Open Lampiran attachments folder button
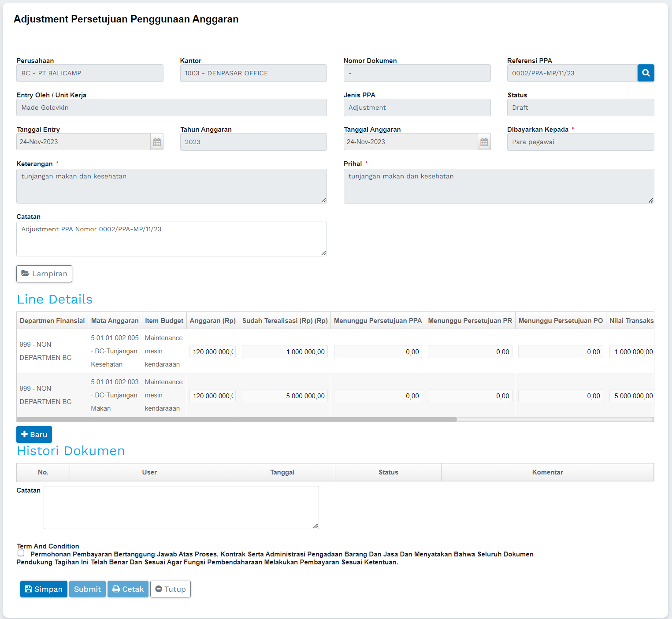Viewport: 672px width, 619px height. [44, 274]
